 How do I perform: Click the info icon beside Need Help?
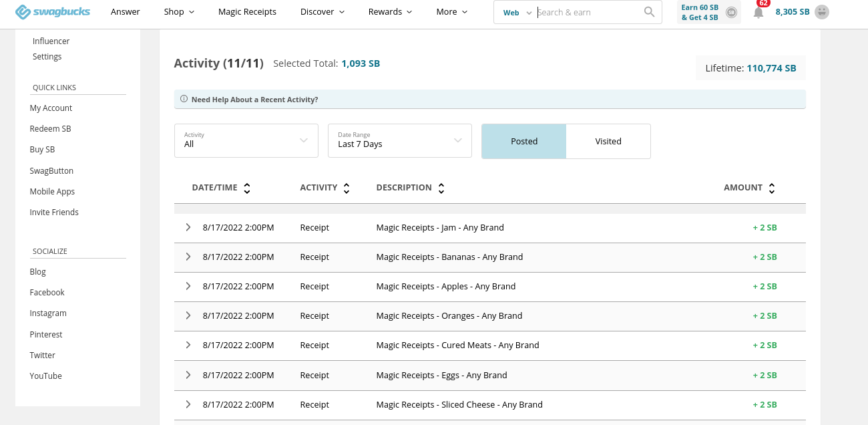(x=184, y=99)
